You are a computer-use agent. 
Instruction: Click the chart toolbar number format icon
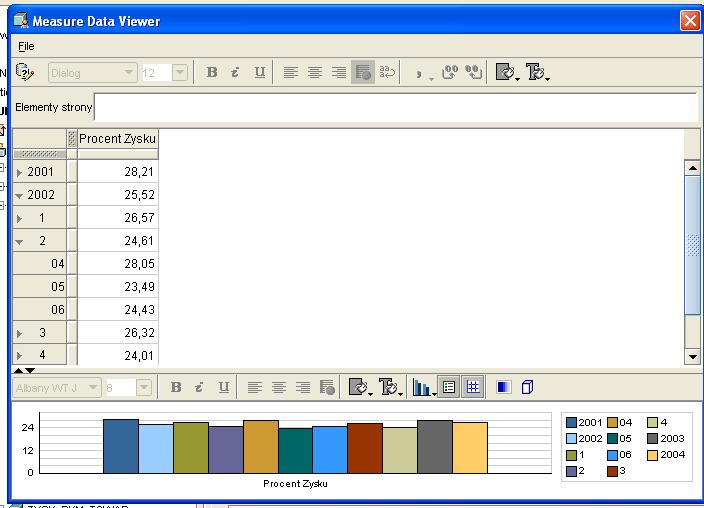[327, 387]
